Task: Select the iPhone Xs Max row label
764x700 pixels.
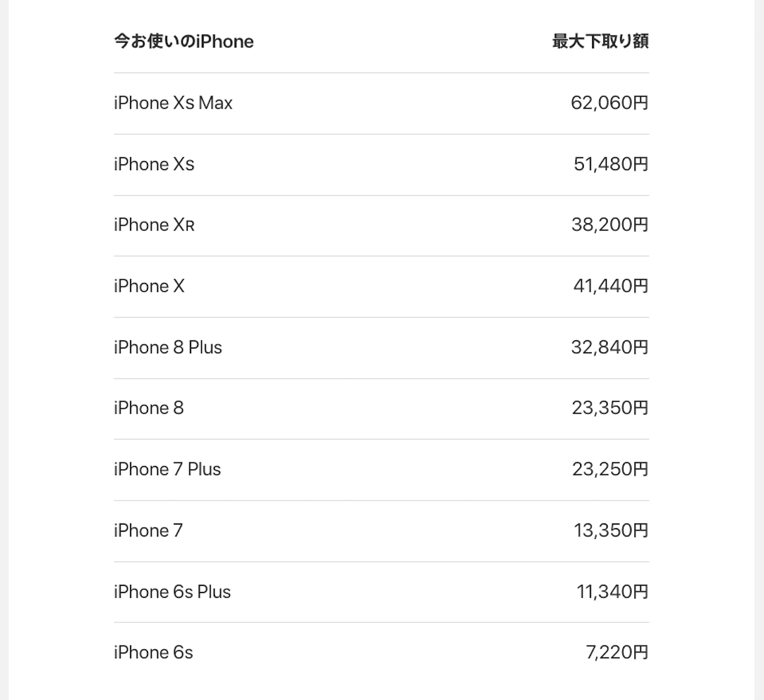Action: point(173,103)
